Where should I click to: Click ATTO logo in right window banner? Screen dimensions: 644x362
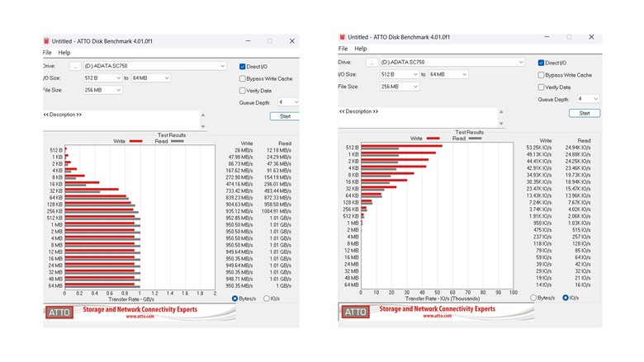click(355, 312)
